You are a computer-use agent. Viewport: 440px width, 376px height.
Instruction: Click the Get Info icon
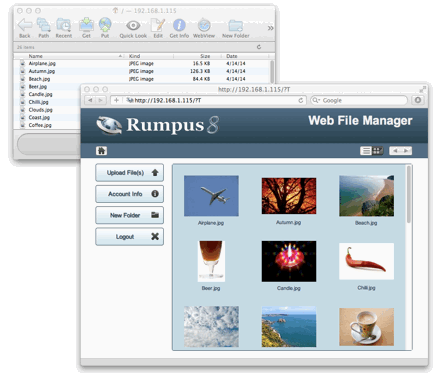click(179, 25)
